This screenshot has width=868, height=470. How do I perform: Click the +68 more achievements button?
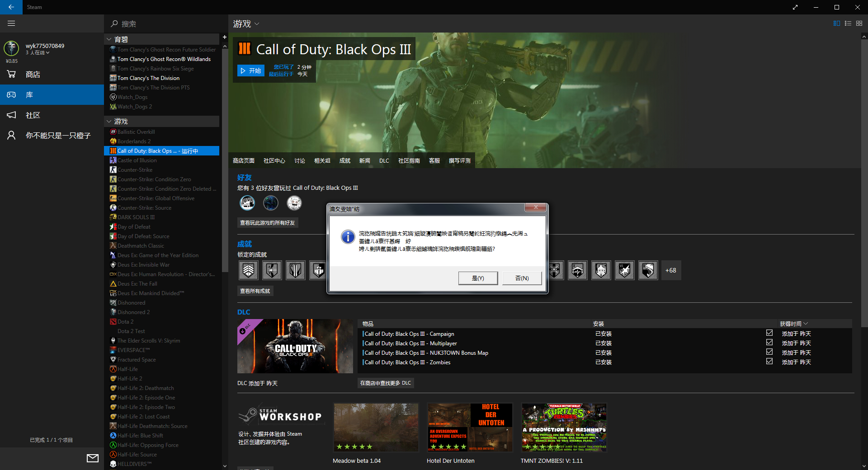(671, 270)
